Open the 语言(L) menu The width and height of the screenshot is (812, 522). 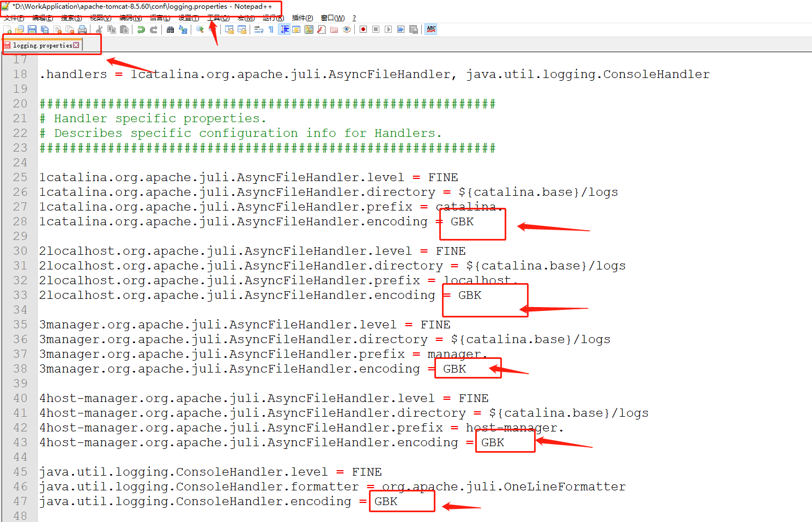160,18
